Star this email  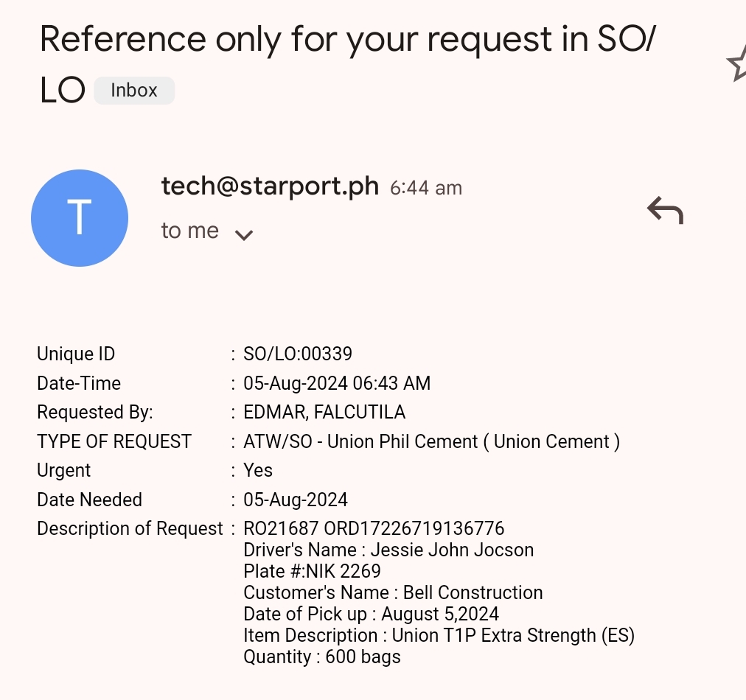[737, 65]
